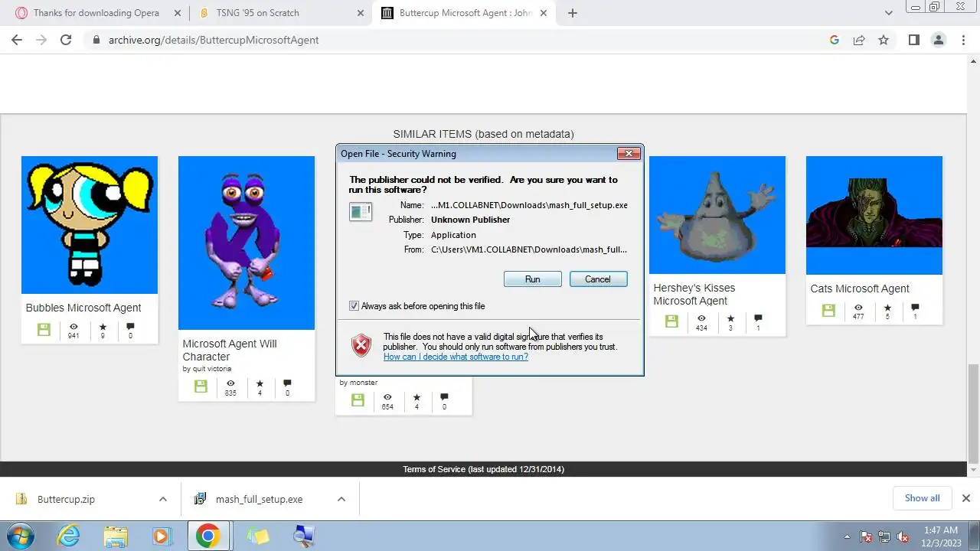Close the Opera download tab
980x551 pixels.
coord(178,13)
